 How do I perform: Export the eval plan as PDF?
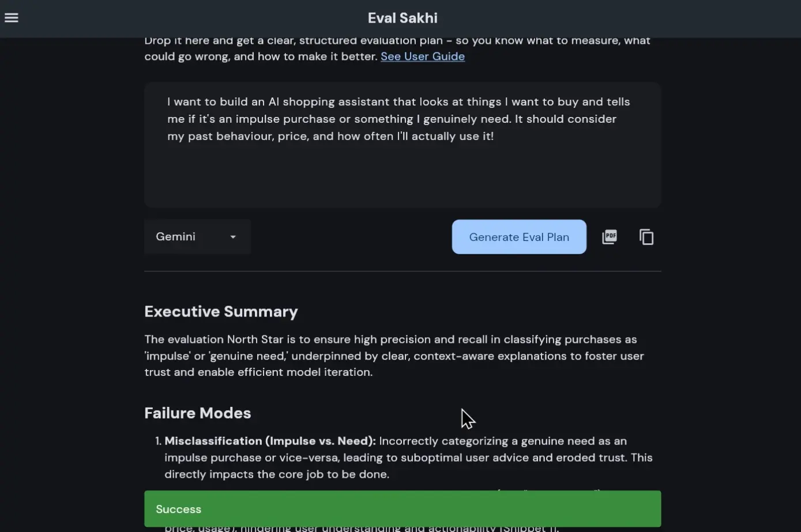[610, 236]
